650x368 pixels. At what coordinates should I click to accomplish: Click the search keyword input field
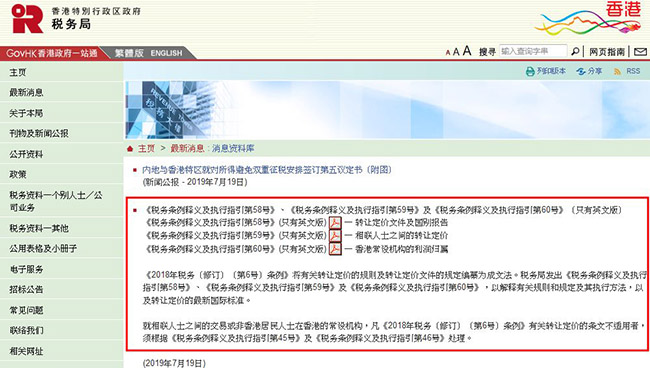[533, 51]
